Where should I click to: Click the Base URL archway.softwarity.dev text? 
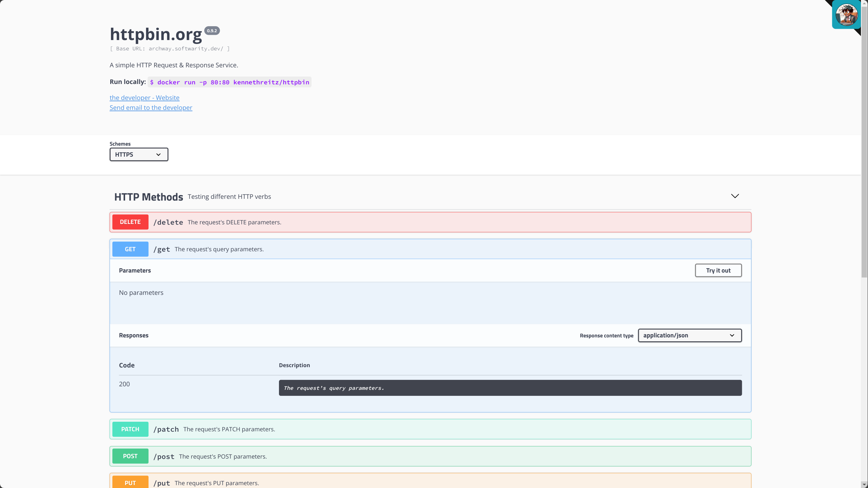click(170, 49)
